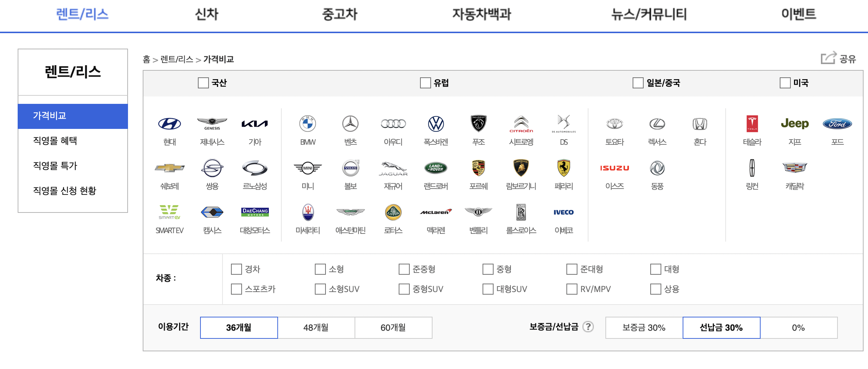868x369 pixels.
Task: Pick the MINI logo
Action: [x=308, y=168]
